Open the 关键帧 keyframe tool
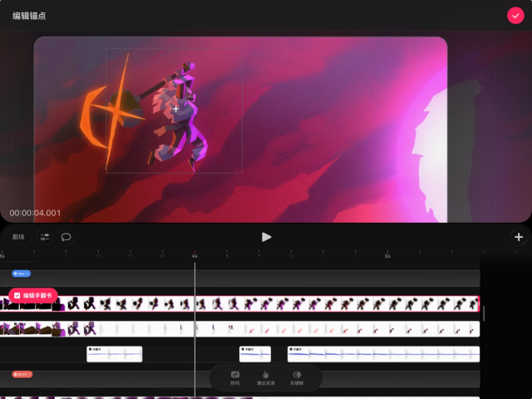Image resolution: width=532 pixels, height=399 pixels. 297,378
